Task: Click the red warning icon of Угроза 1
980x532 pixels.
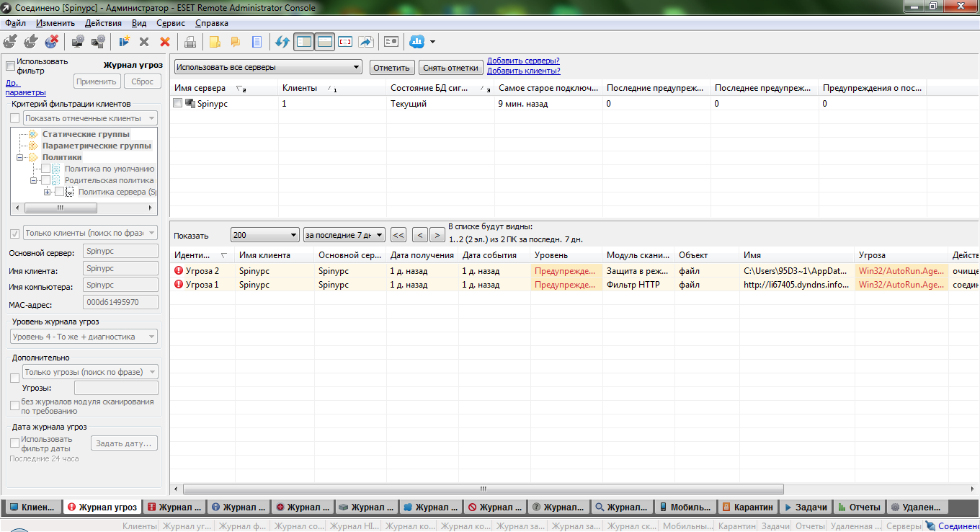Action: point(179,285)
